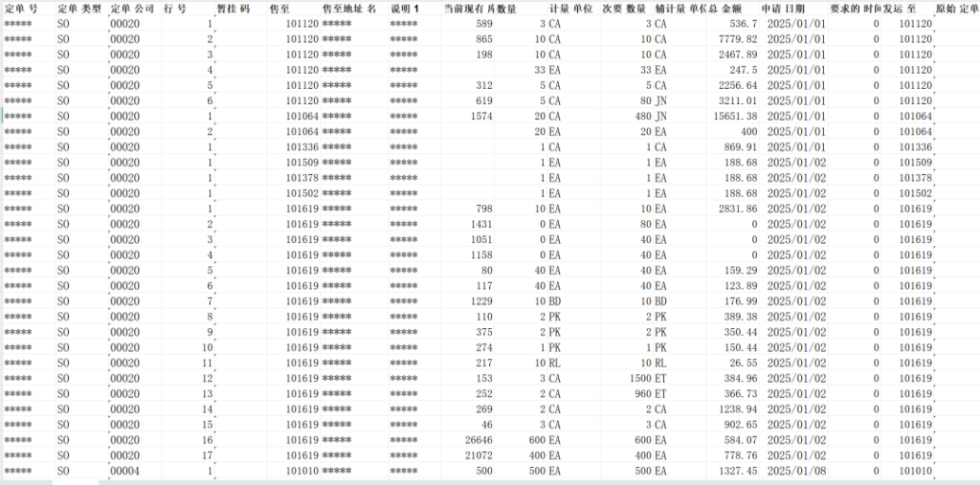Image resolution: width=980 pixels, height=485 pixels.
Task: Click the total amount cell 2831.86
Action: coord(739,209)
